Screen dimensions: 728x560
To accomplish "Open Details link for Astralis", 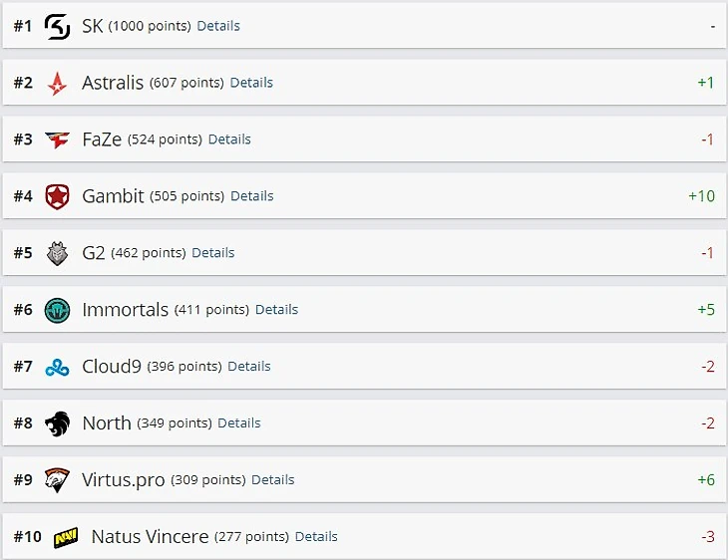I will pos(251,83).
